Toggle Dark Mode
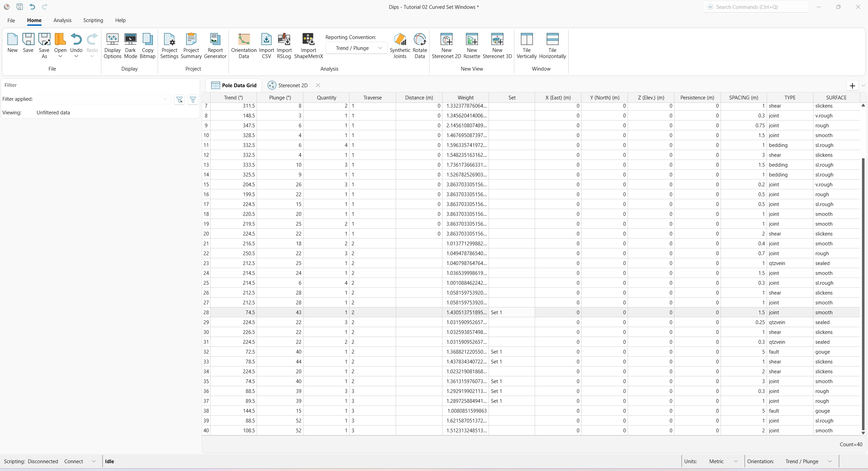 (131, 46)
